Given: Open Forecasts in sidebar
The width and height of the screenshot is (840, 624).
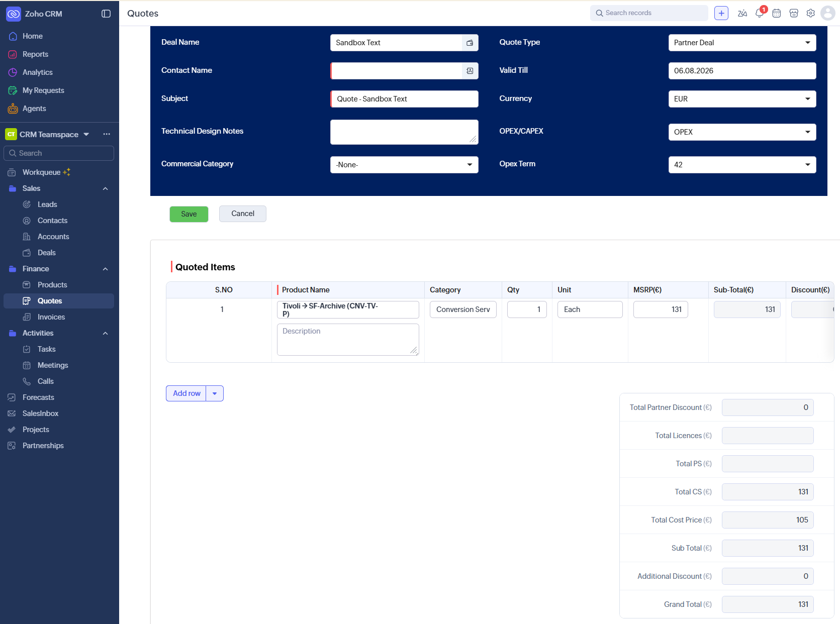Looking at the screenshot, I should click(38, 397).
